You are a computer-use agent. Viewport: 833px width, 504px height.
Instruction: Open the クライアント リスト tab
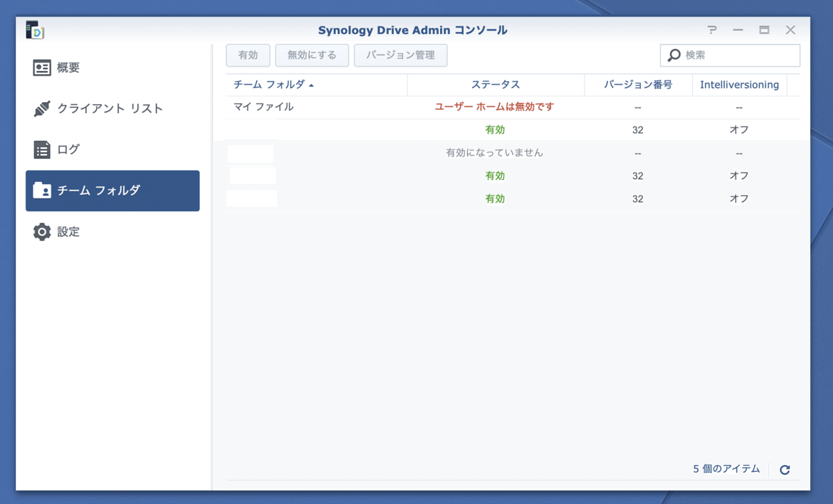110,109
